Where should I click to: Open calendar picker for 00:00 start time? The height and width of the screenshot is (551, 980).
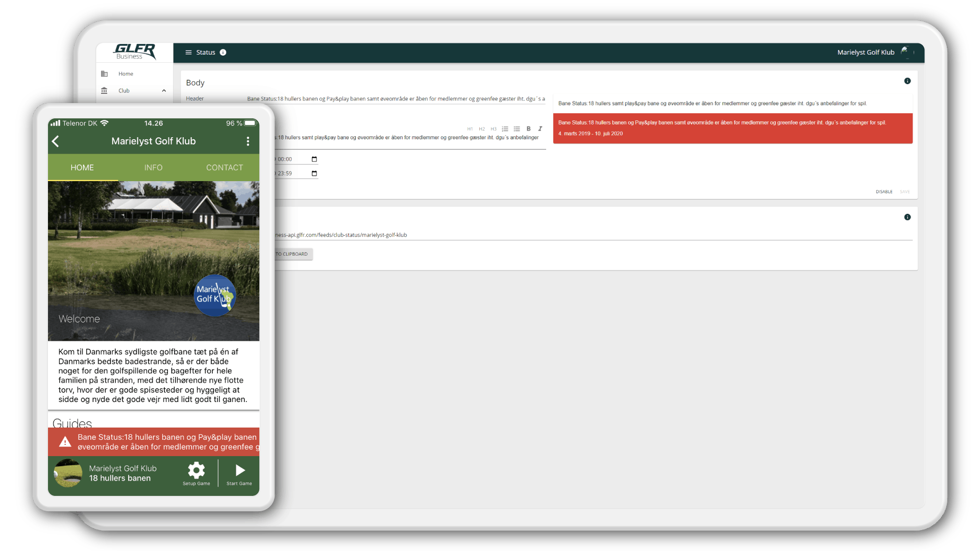(314, 159)
